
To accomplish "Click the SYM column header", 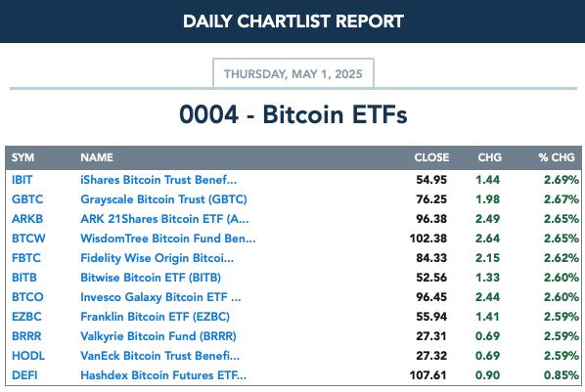I will tap(22, 157).
